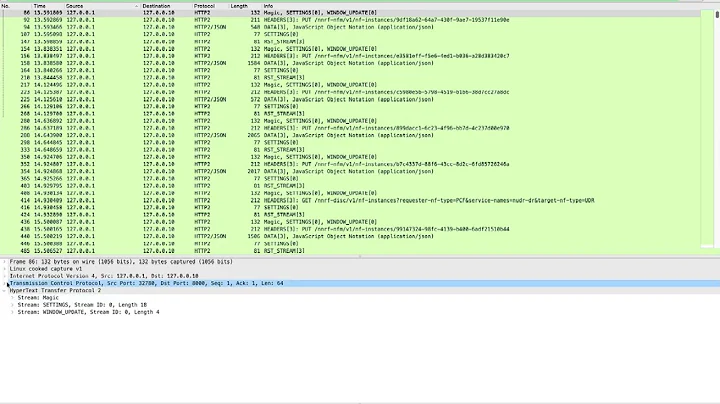Select packet 298 SETTINGS[0] row
720x404 pixels.
350,142
